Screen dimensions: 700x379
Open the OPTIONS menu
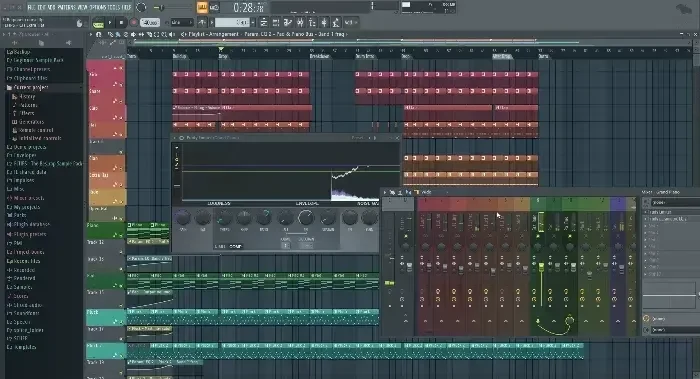[97, 8]
